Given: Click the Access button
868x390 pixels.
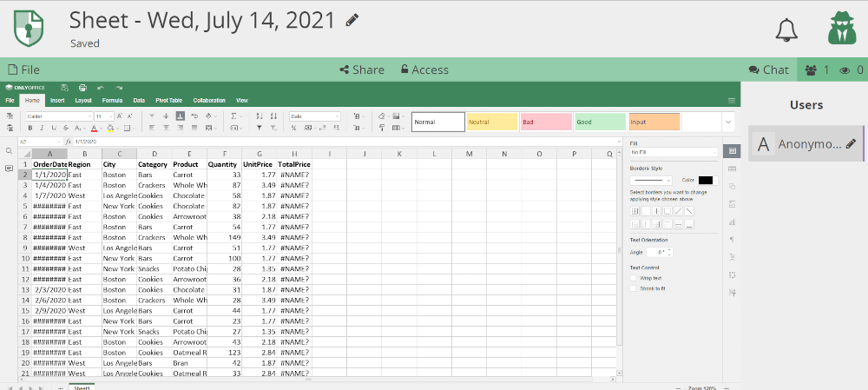Looking at the screenshot, I should pos(424,69).
